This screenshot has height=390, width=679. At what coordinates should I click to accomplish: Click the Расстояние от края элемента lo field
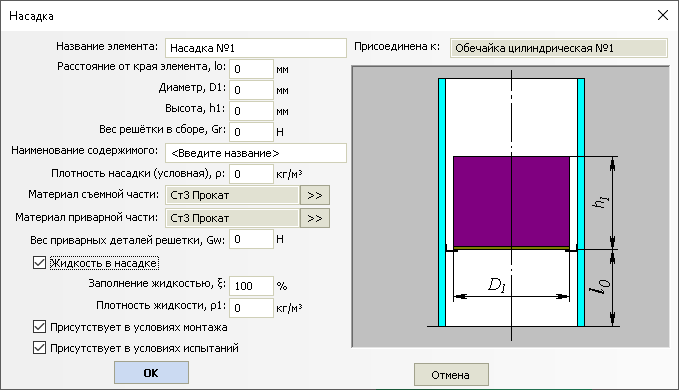point(251,69)
